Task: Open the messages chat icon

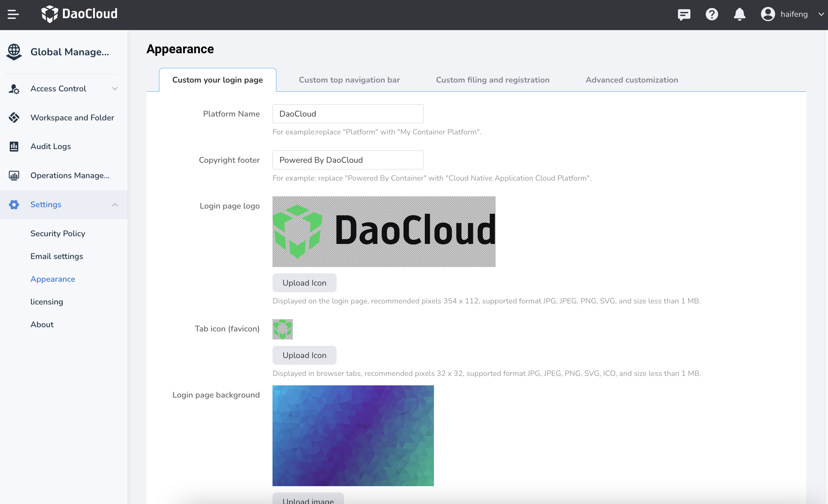Action: 684,14
